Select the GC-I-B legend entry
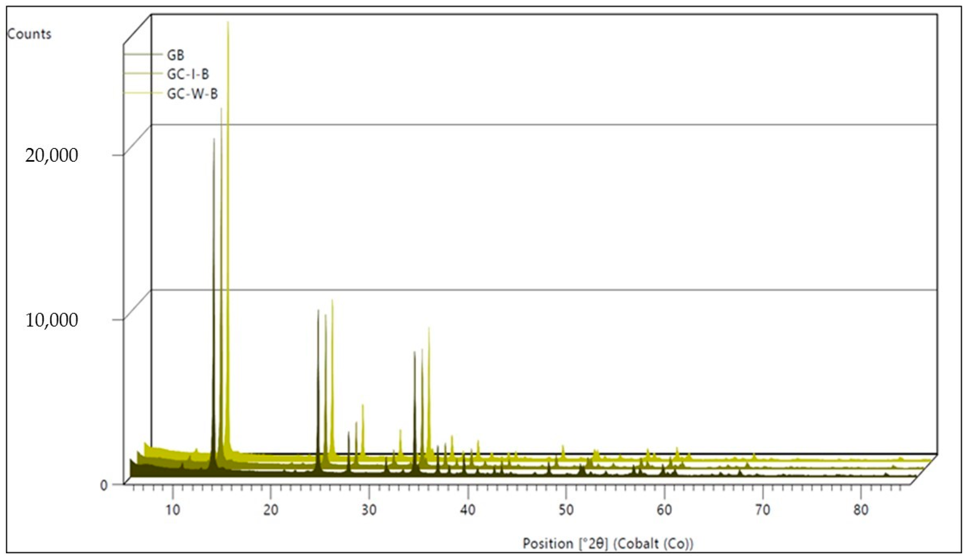The width and height of the screenshot is (968, 560). (188, 74)
